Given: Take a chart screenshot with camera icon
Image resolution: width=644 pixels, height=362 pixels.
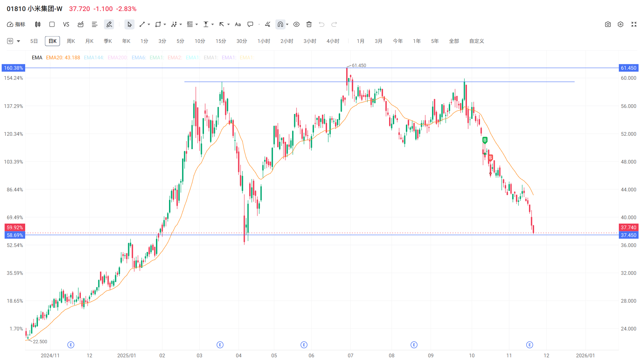Looking at the screenshot, I should click(x=608, y=24).
